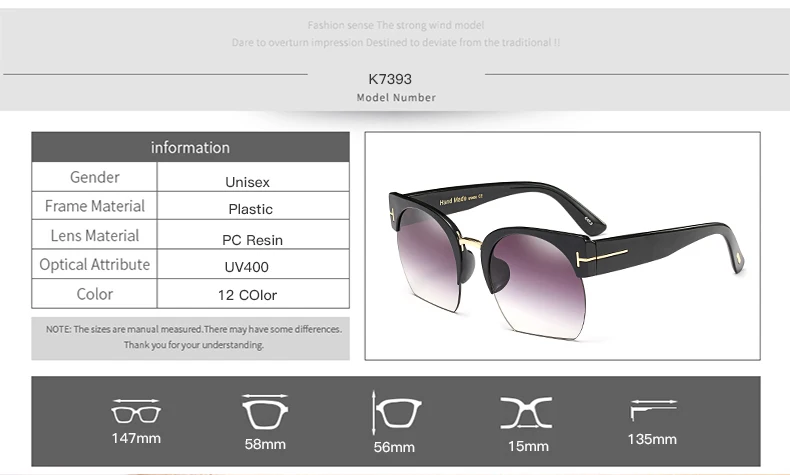Click the 135mm measurement label
Screen dimensions: 790x475
point(652,439)
